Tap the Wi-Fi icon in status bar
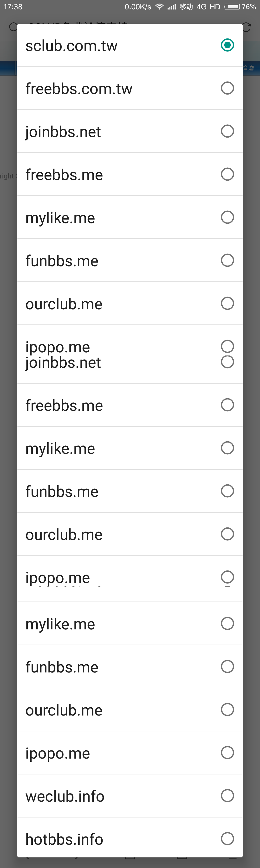This screenshot has height=868, width=260. click(x=160, y=7)
